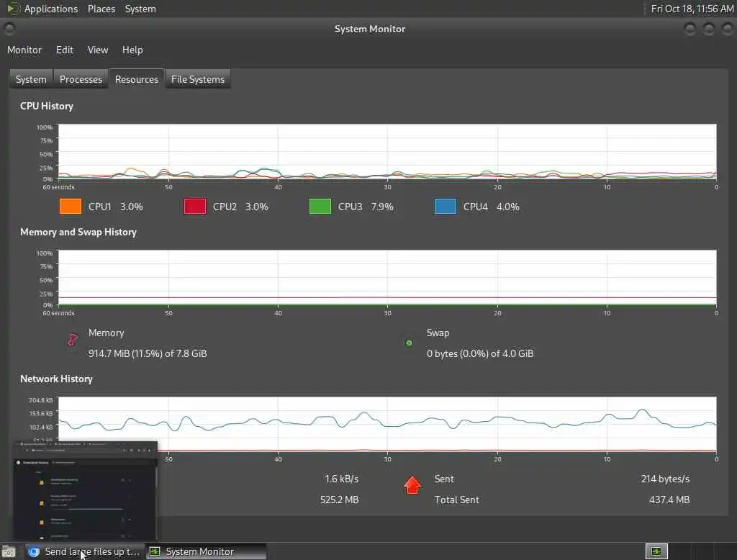737x560 pixels.
Task: Click the CPU3 7.9% label
Action: tap(366, 207)
